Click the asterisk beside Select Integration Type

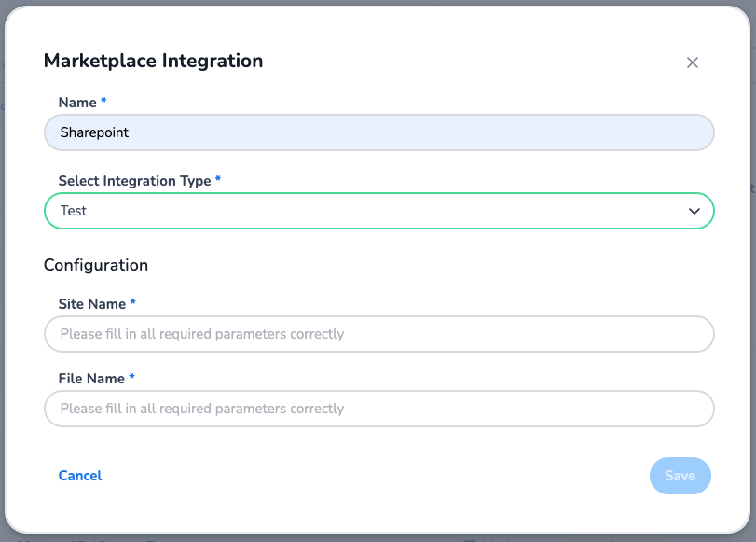pos(218,179)
